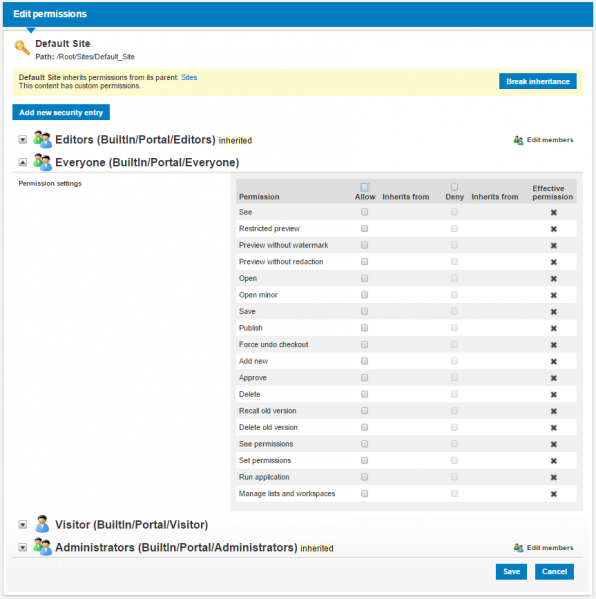The height and width of the screenshot is (599, 596).
Task: Expand the Visitor security entry
Action: coord(23,525)
